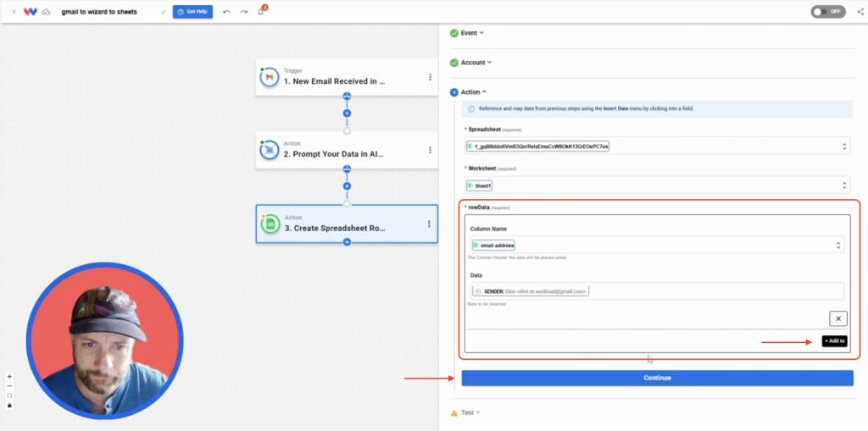Open three-dot menu on New Email step
The image size is (868, 431).
point(430,77)
